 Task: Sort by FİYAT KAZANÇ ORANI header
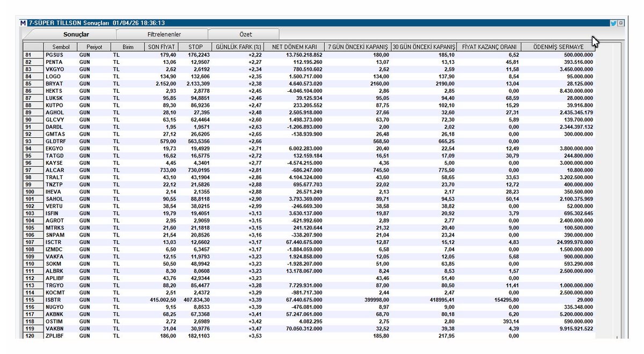[x=489, y=47]
